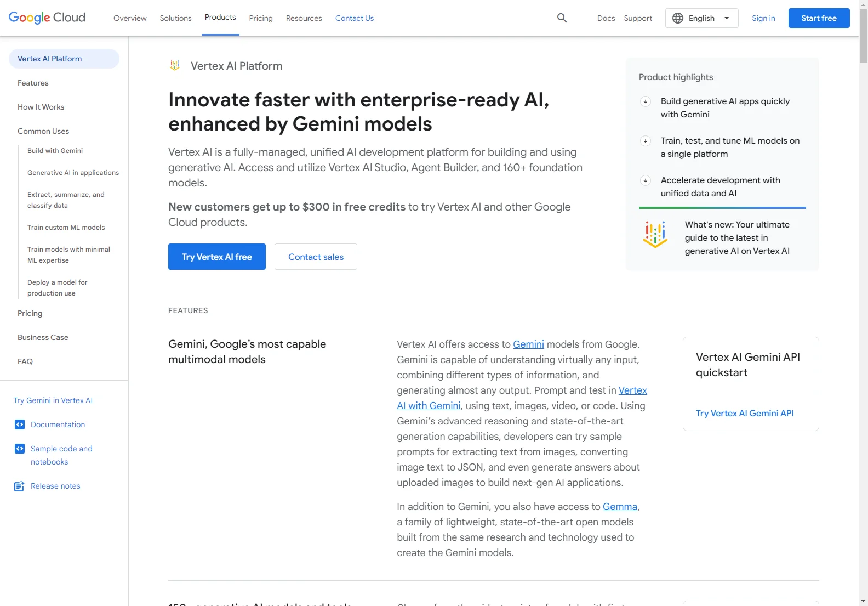
Task: Open the Overview nav item
Action: click(x=130, y=18)
